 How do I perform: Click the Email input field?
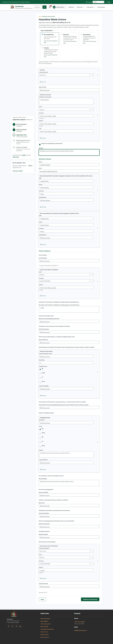69,171
